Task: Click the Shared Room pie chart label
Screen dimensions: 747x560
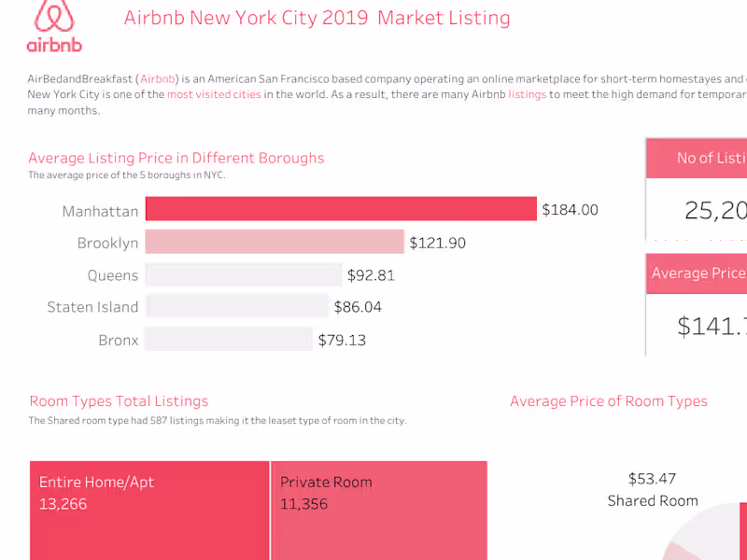Action: coord(653,501)
